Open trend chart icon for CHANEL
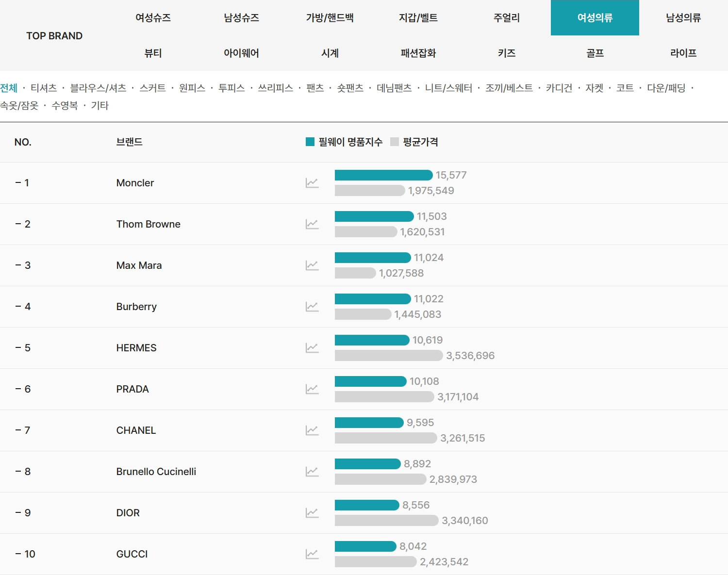728x575 pixels. point(312,430)
